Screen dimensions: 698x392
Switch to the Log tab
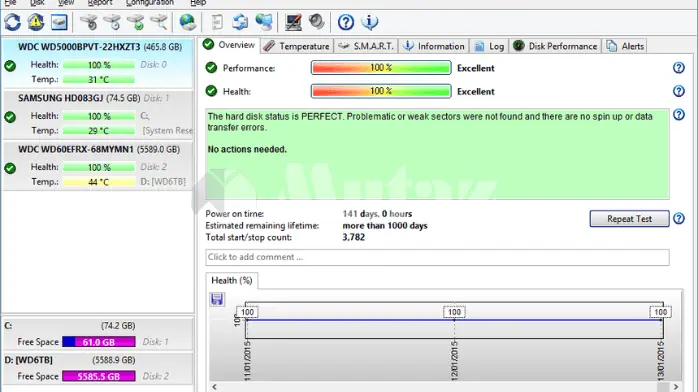[x=489, y=46]
